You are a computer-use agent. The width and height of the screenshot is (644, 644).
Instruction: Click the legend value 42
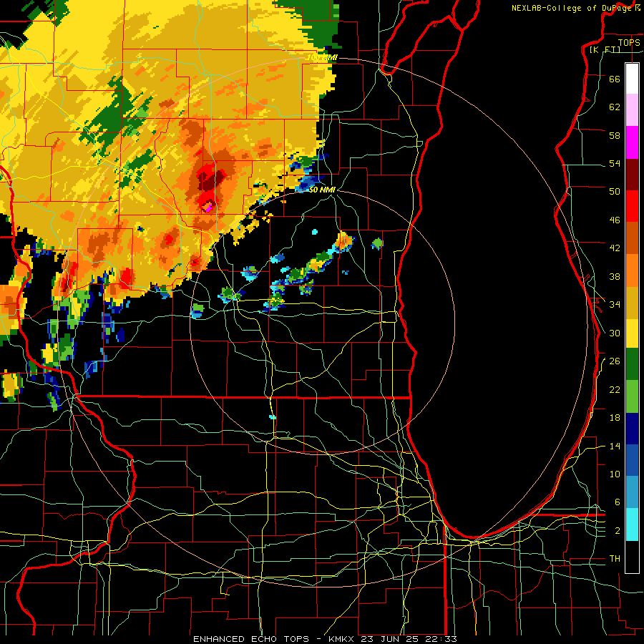(615, 248)
